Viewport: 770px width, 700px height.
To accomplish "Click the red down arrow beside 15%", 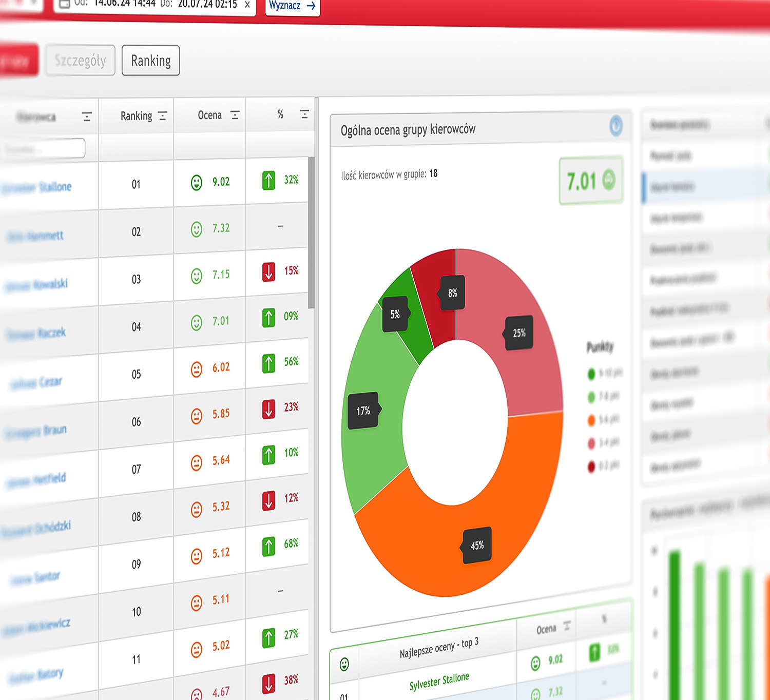I will click(x=268, y=271).
